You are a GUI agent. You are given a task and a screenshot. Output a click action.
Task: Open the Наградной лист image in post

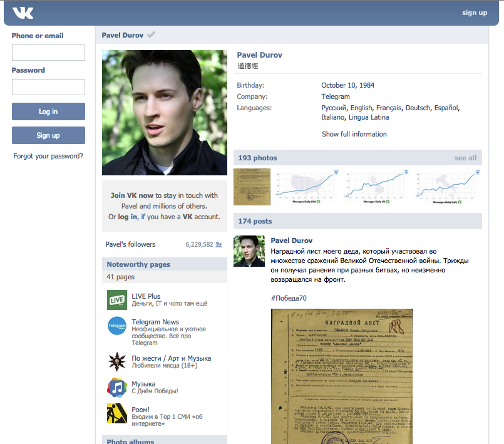[x=342, y=376]
